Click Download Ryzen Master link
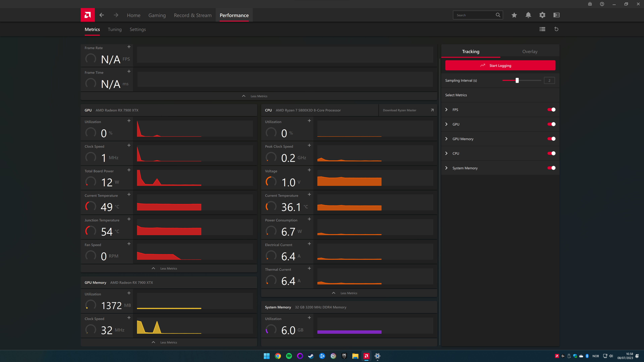644x362 pixels. pos(408,110)
